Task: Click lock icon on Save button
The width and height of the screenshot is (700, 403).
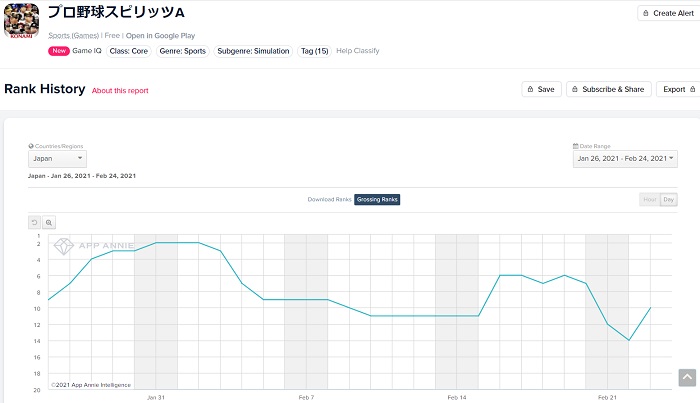Action: 530,89
